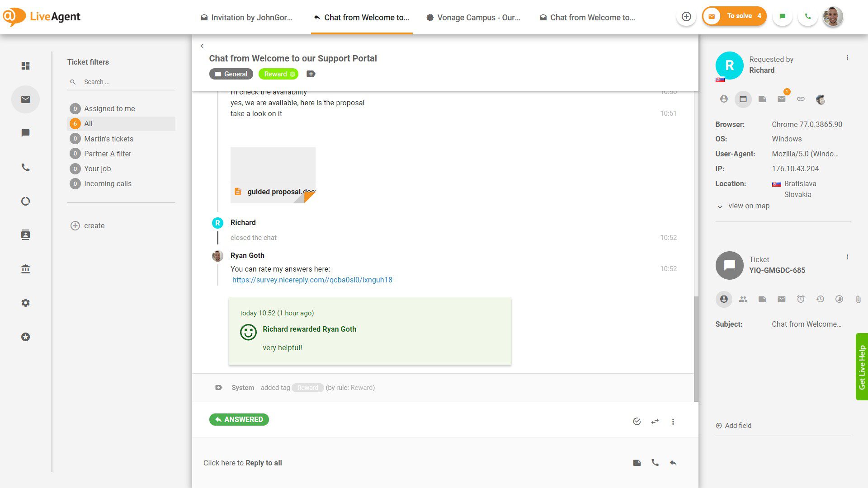Open the Dashboard icon in the left sidebar

pyautogui.click(x=26, y=66)
